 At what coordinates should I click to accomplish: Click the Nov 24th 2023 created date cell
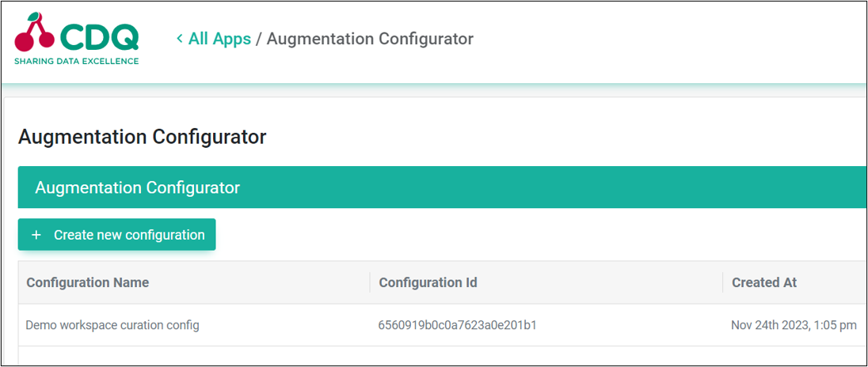click(x=794, y=325)
